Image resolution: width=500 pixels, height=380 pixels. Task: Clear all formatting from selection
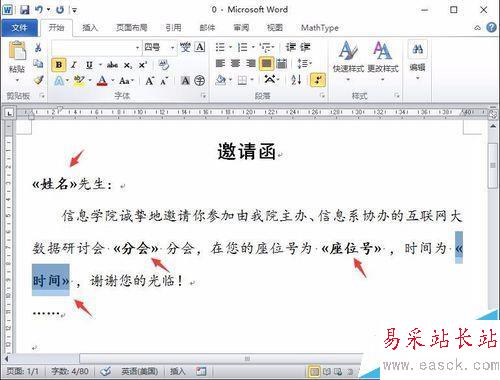(x=164, y=64)
